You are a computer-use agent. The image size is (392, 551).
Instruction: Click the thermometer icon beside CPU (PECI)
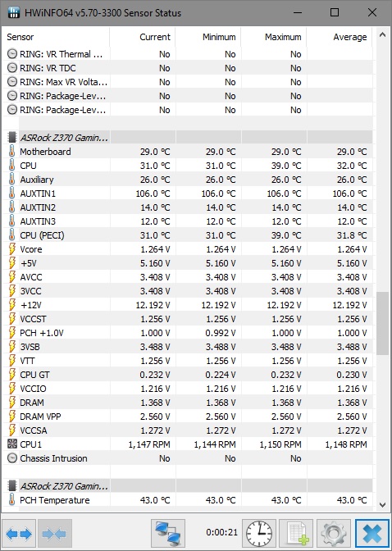pos(12,235)
